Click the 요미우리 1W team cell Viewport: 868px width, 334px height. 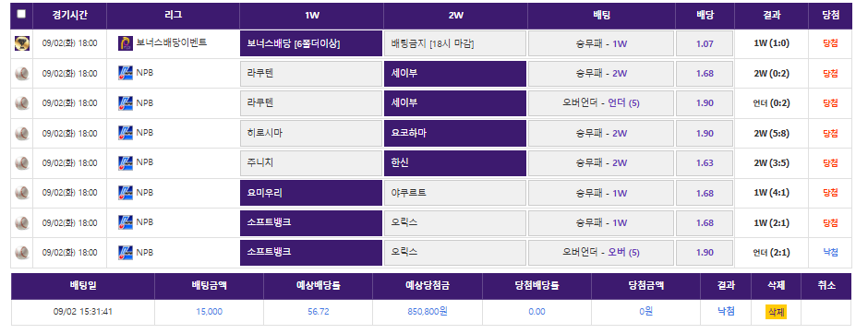coord(311,193)
